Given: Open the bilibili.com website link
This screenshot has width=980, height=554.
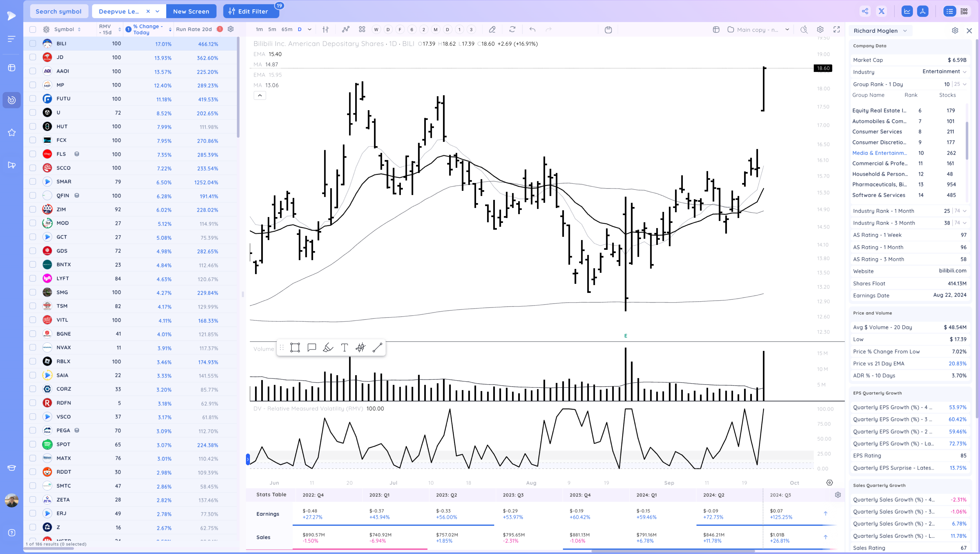Looking at the screenshot, I should [x=953, y=271].
